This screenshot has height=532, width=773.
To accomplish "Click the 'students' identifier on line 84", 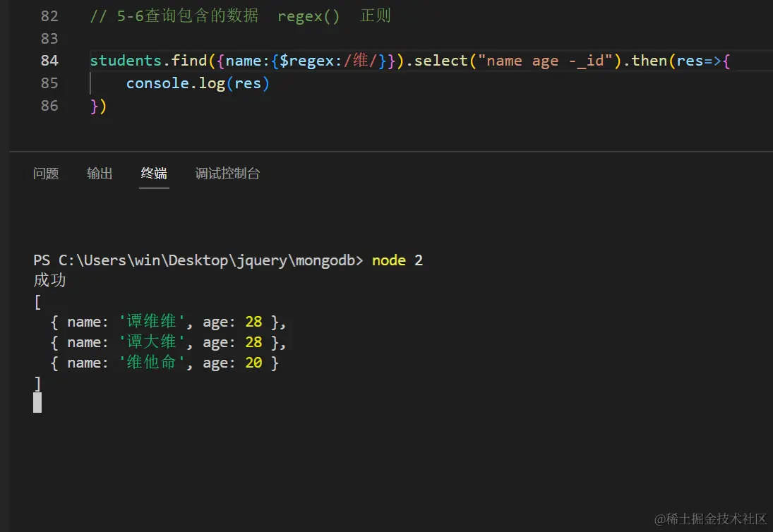I will [x=126, y=61].
